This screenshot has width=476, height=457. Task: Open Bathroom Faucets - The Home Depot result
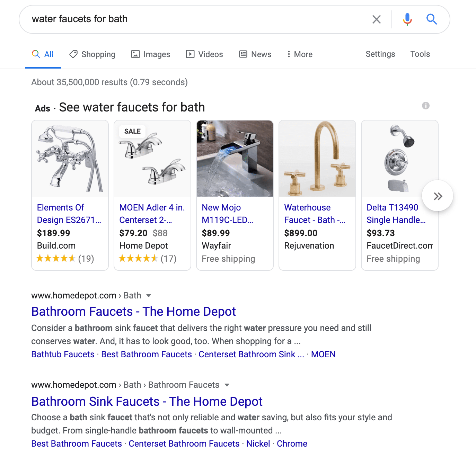click(133, 312)
